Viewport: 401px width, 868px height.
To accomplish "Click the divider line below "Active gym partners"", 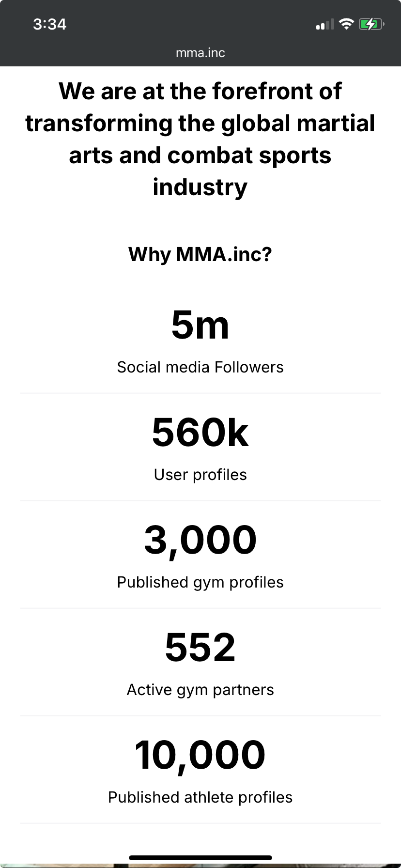I will (x=200, y=715).
